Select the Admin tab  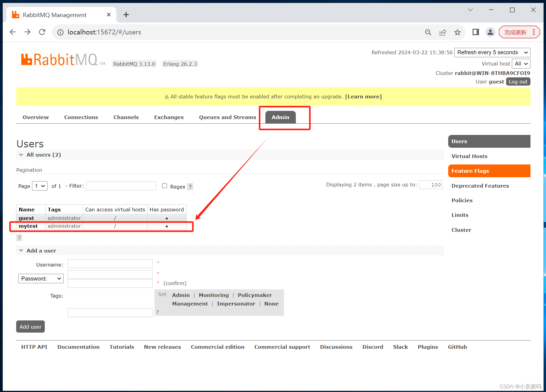(280, 117)
